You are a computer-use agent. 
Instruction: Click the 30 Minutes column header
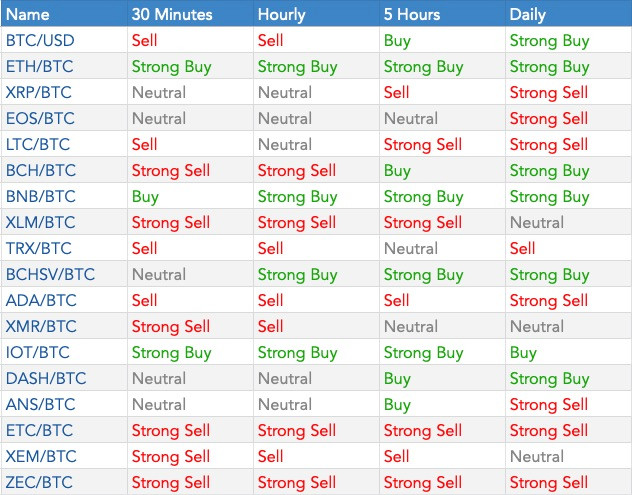pos(172,15)
